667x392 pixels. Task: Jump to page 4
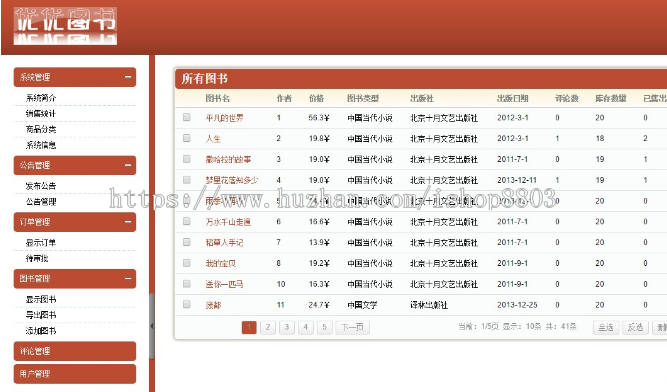[305, 327]
